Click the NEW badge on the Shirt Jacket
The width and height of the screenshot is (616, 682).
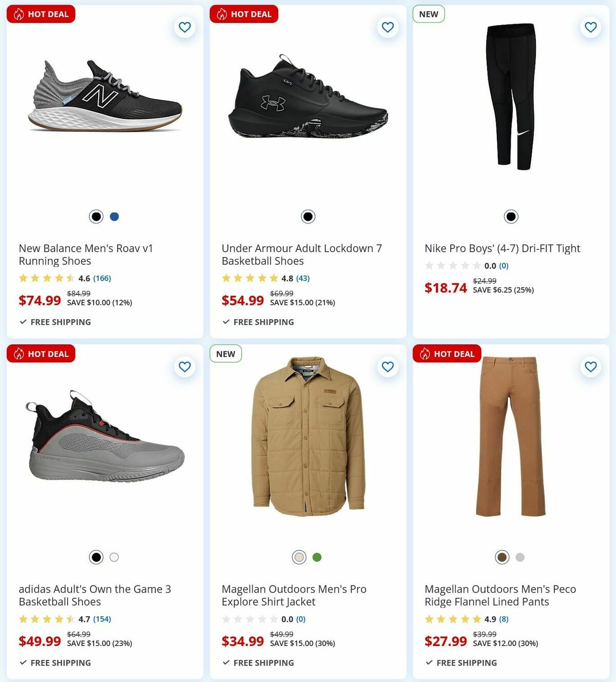(225, 354)
